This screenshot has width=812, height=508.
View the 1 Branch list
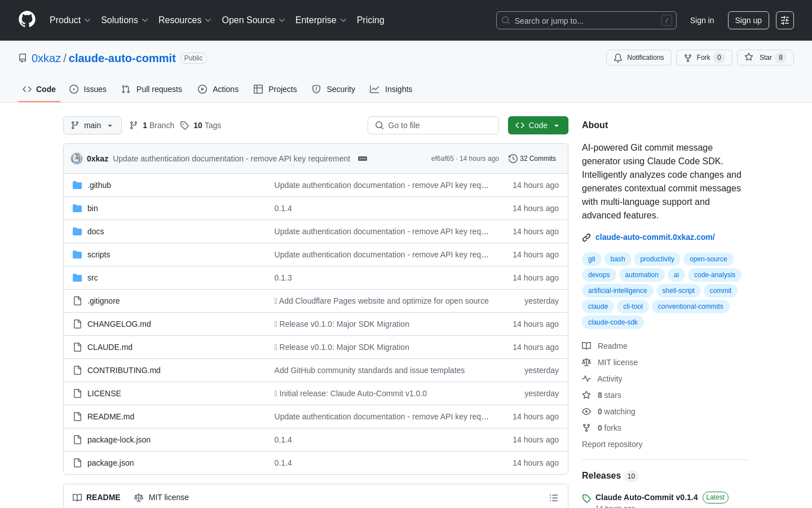point(152,125)
